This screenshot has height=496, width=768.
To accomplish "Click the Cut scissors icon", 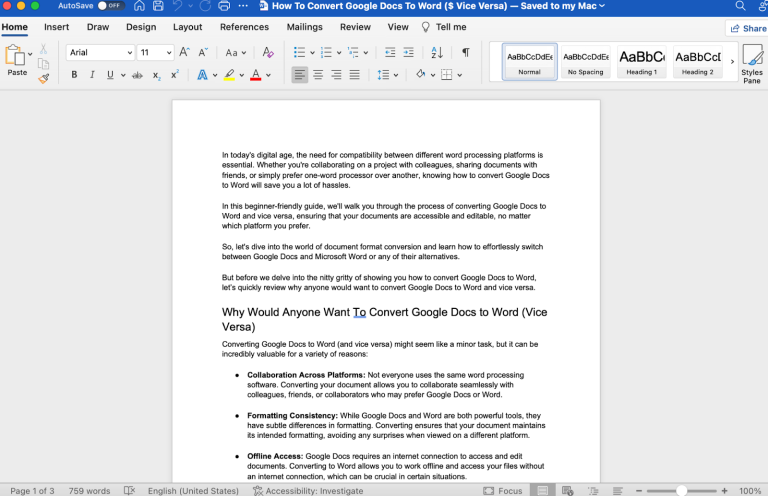I will click(x=44, y=49).
